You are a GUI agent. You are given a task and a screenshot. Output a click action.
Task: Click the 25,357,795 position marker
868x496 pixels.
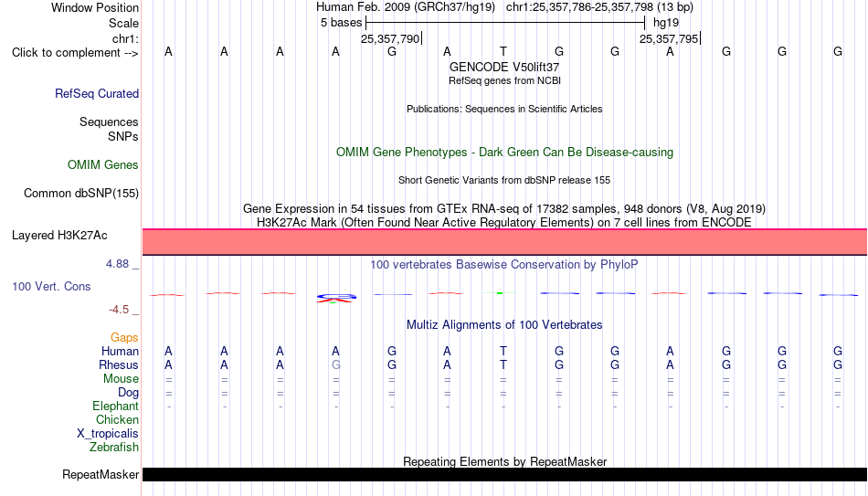(669, 38)
